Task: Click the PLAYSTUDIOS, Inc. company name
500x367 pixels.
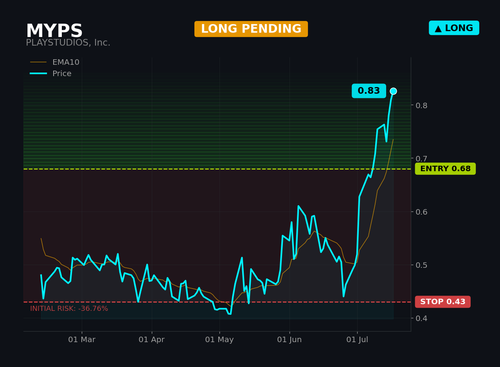Action: (x=68, y=43)
